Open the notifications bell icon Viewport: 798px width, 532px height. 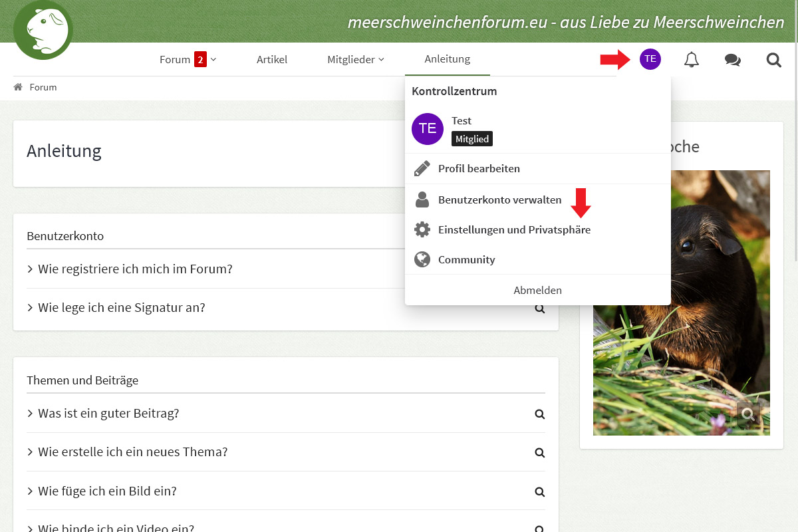pos(692,60)
